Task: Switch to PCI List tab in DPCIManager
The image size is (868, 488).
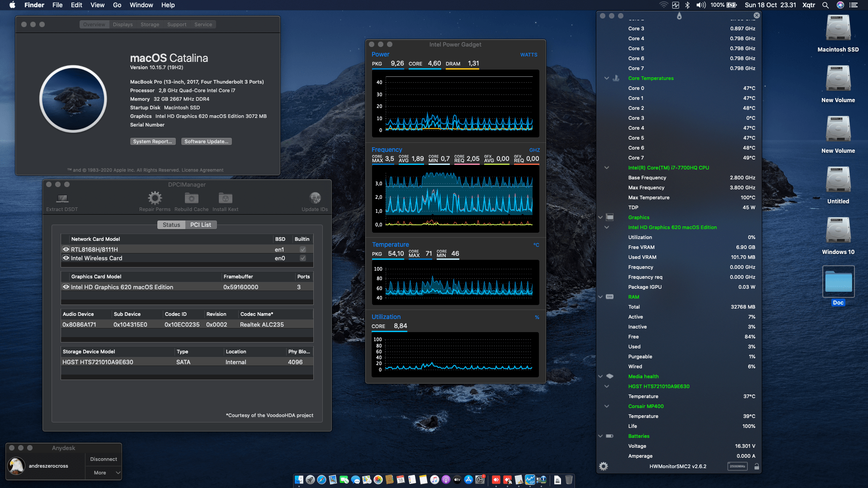Action: point(201,225)
